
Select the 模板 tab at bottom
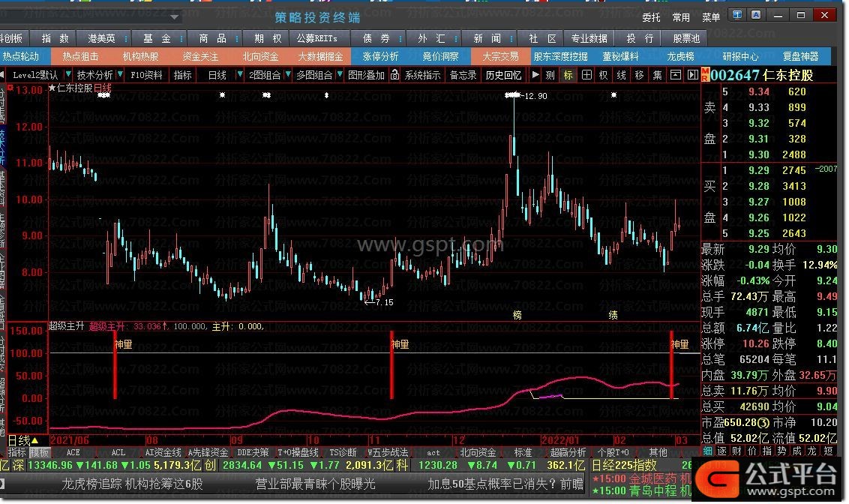pos(40,452)
